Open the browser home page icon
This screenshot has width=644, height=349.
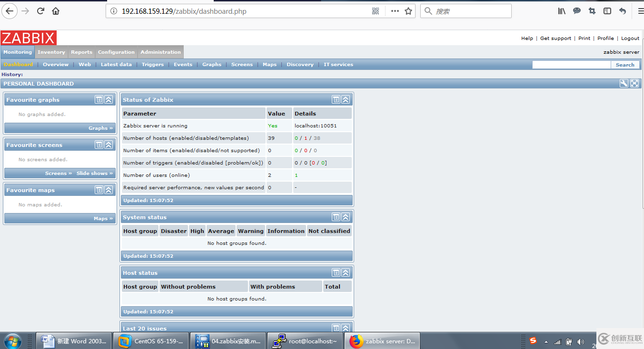tap(56, 11)
